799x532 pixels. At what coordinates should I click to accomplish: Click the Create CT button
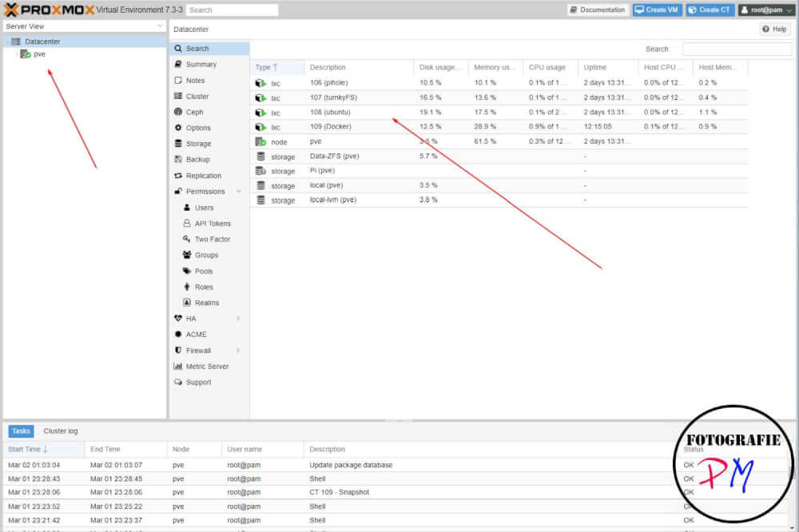(x=710, y=10)
